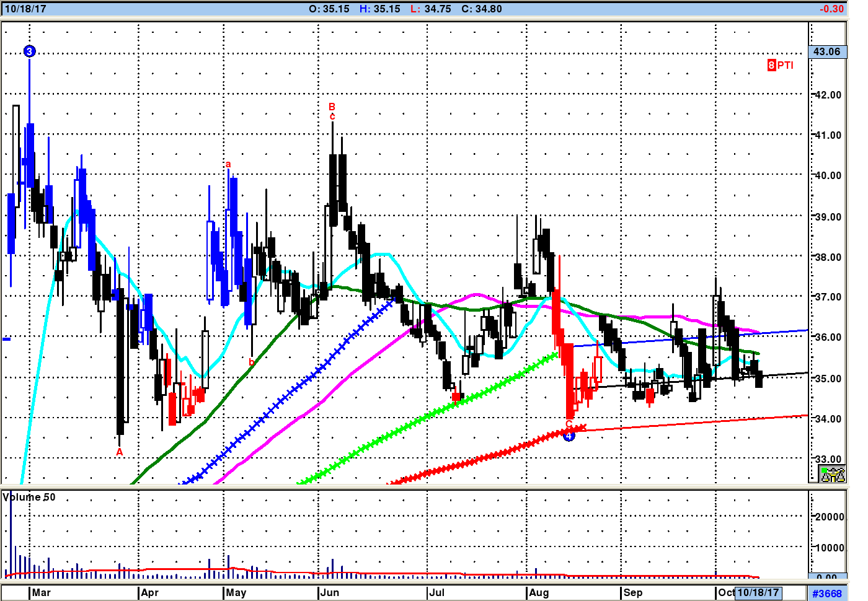Click the red wave B label

pyautogui.click(x=332, y=107)
